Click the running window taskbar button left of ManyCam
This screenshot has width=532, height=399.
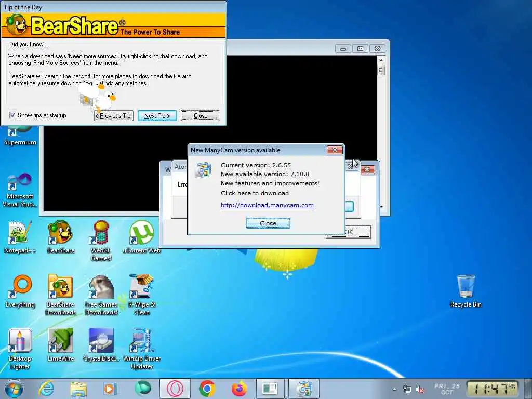(x=270, y=389)
